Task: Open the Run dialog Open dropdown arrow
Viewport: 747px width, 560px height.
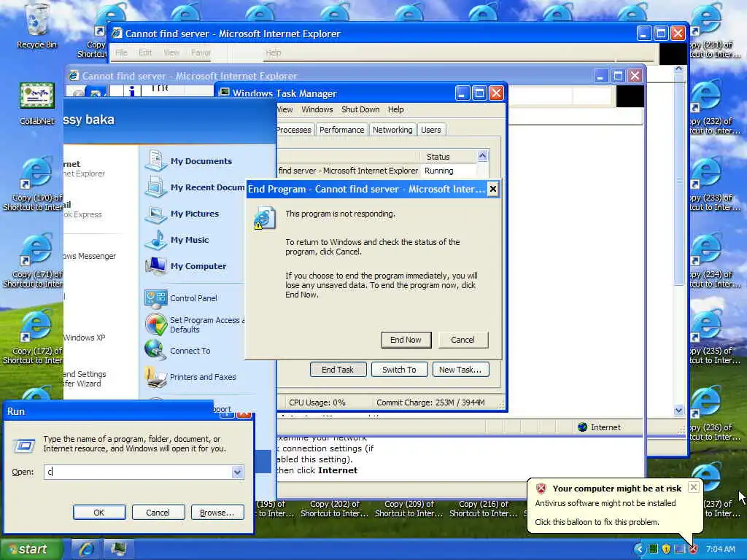Action: click(237, 472)
